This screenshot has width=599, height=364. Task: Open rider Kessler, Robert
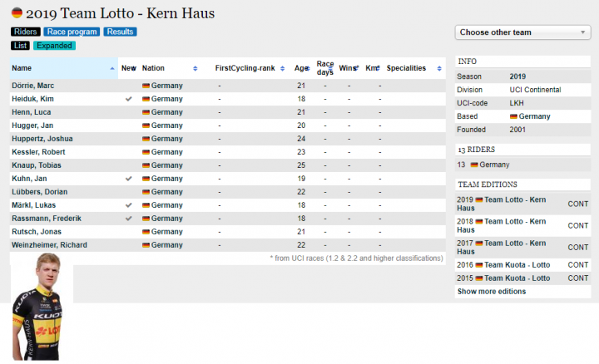(38, 152)
